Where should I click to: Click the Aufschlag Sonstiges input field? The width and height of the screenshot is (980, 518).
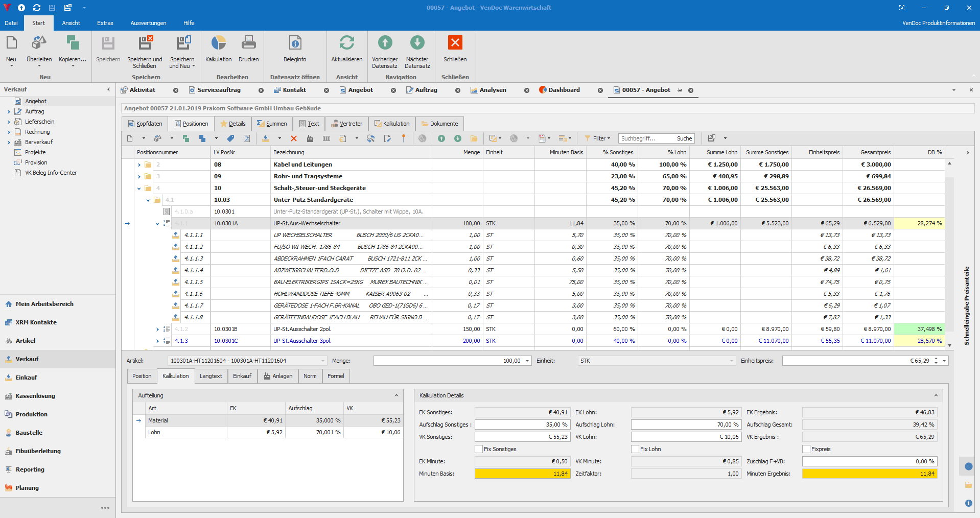(x=522, y=425)
